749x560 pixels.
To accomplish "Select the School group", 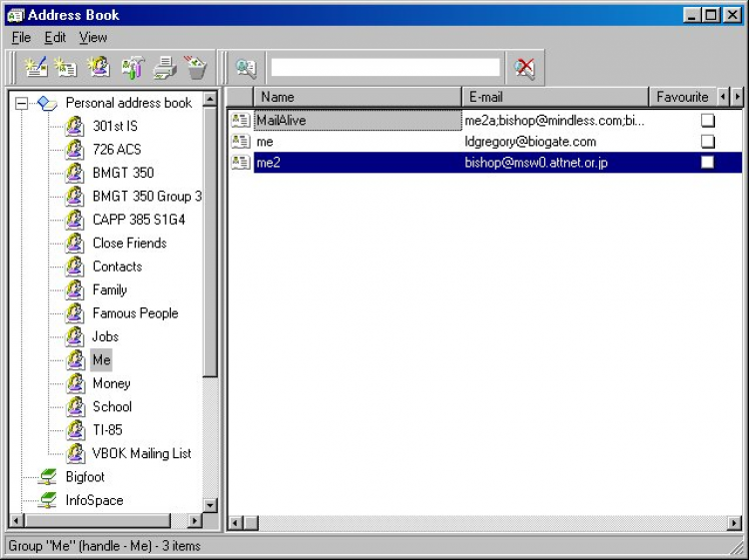I will tap(112, 406).
